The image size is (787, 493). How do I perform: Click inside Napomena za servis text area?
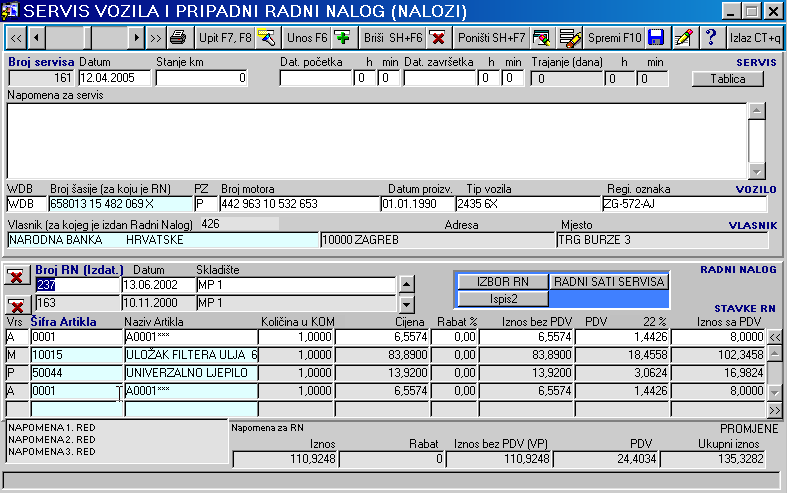click(x=376, y=141)
